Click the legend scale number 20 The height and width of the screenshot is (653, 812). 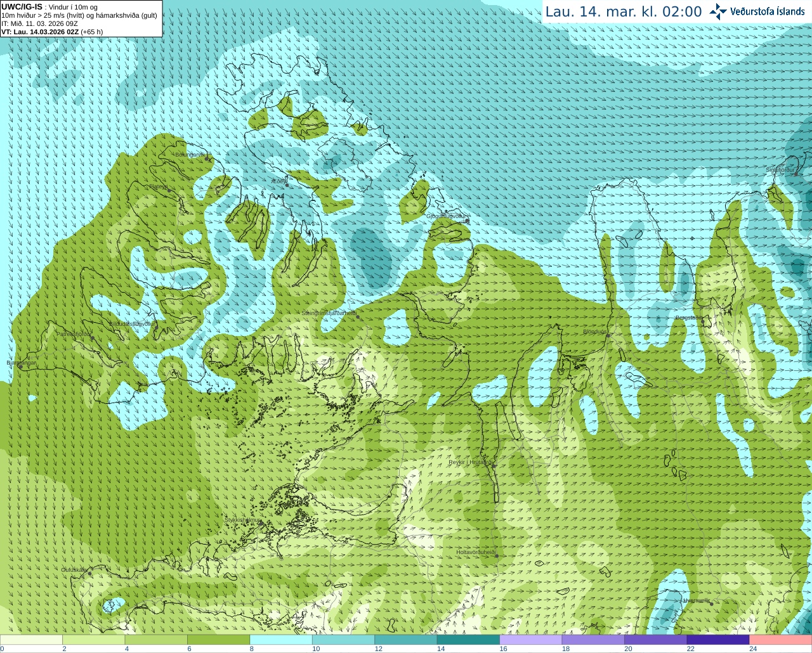pos(628,649)
